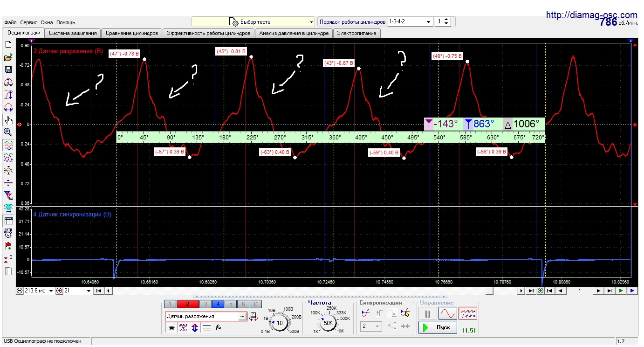Click the pause button in Управление
The width and height of the screenshot is (644, 347).
coord(427,313)
